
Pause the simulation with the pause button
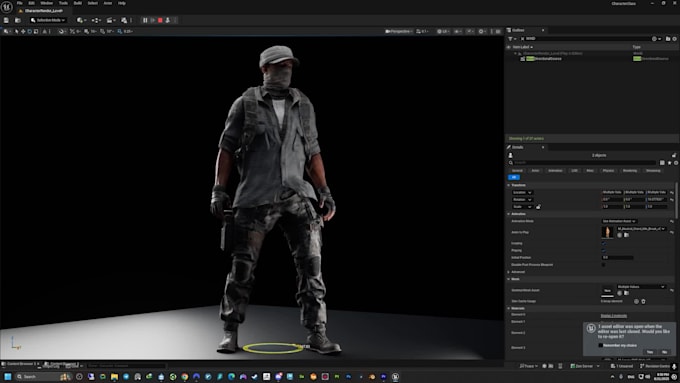click(145, 20)
